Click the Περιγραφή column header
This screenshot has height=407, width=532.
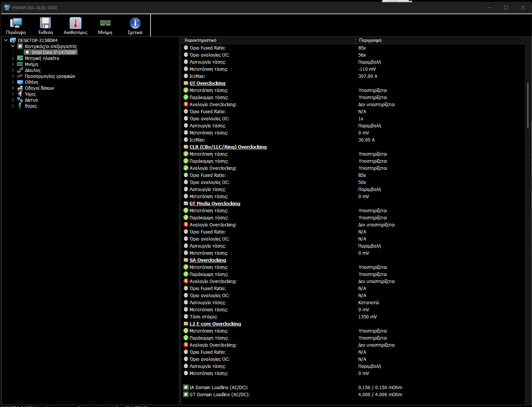439,40
